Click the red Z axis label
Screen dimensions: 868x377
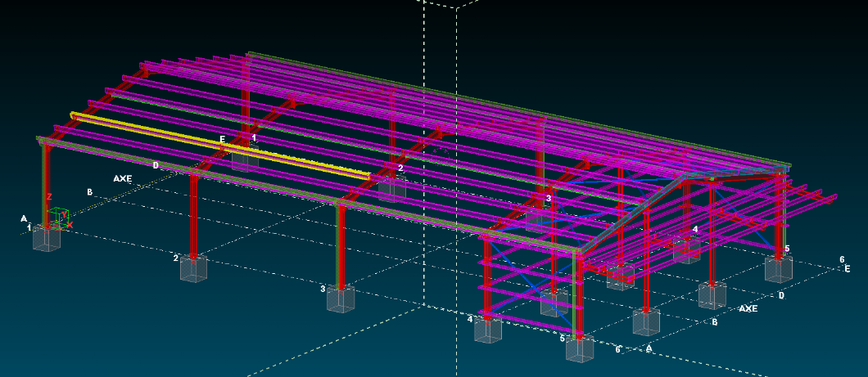point(50,197)
